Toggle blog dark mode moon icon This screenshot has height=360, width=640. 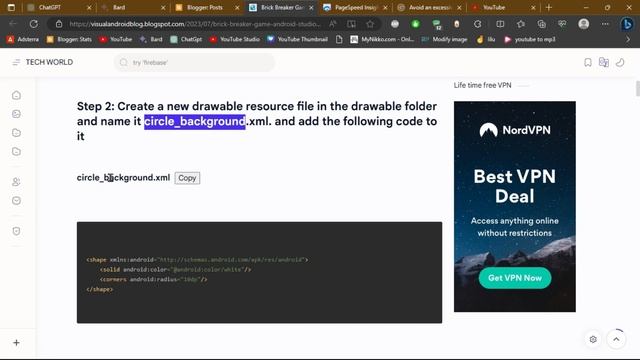620,62
